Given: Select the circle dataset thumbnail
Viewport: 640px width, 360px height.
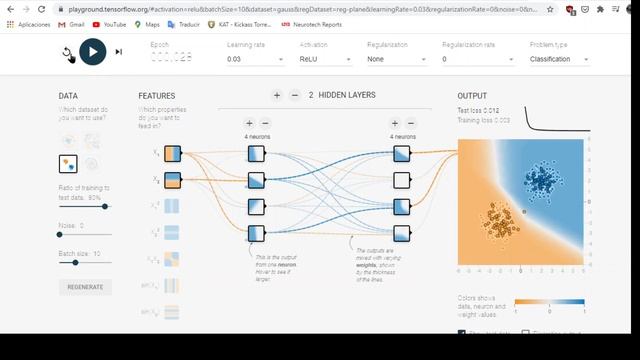Looking at the screenshot, I should 68,141.
